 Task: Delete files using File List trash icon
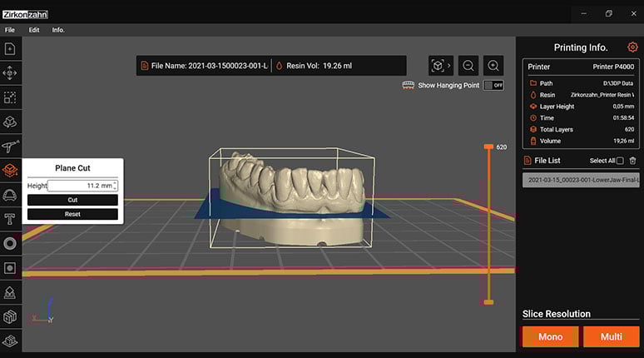[632, 161]
